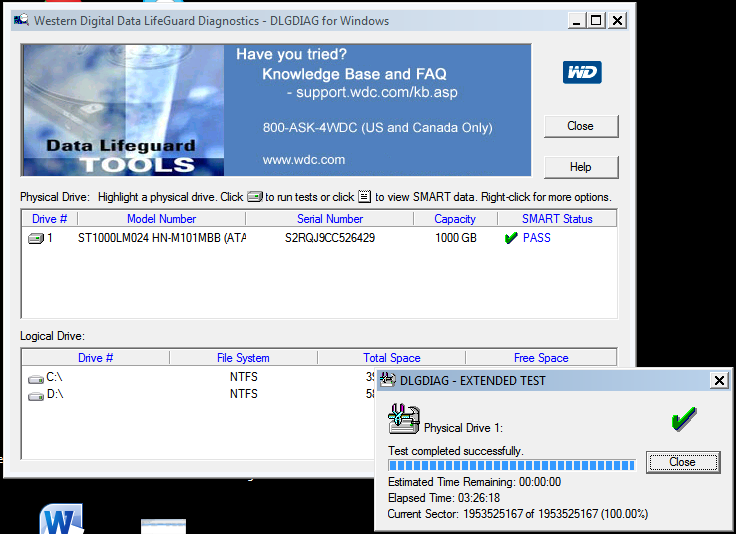Click the view SMART data icon in instructions

click(364, 196)
